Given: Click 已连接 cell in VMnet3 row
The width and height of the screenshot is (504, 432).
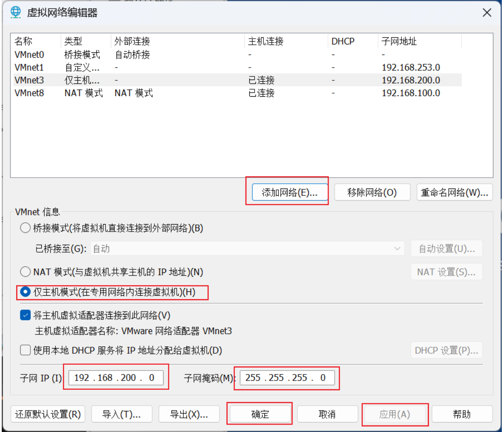Looking at the screenshot, I should coord(261,80).
